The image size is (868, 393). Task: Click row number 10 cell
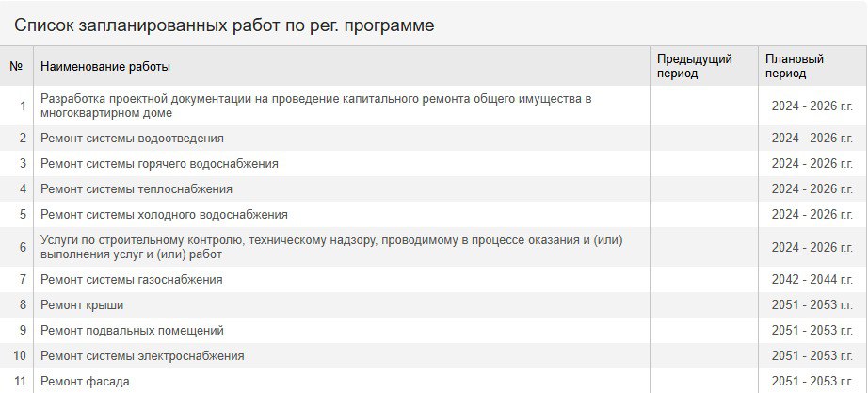[x=20, y=356]
